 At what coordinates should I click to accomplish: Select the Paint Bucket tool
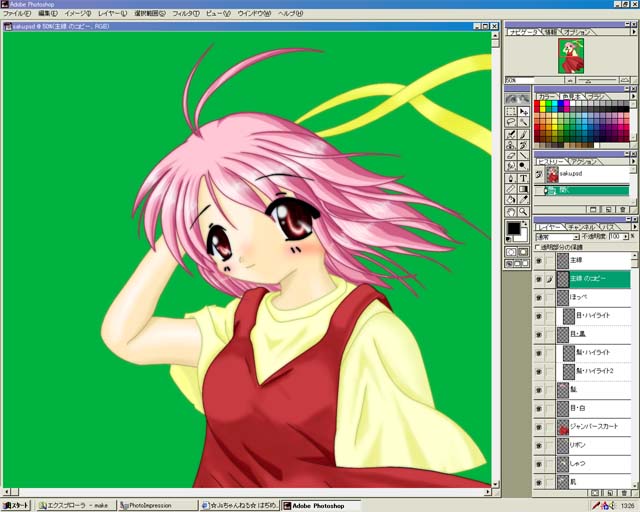[511, 200]
